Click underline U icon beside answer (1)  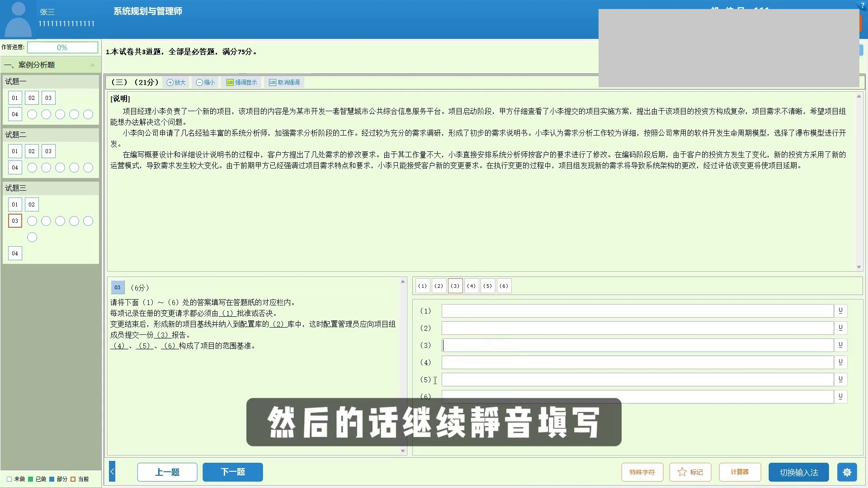pyautogui.click(x=840, y=311)
